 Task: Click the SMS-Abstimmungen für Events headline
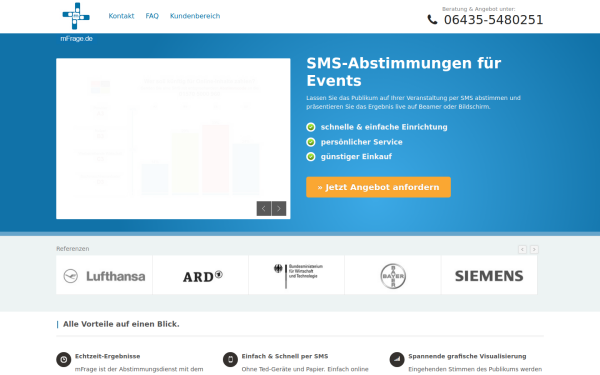click(404, 72)
